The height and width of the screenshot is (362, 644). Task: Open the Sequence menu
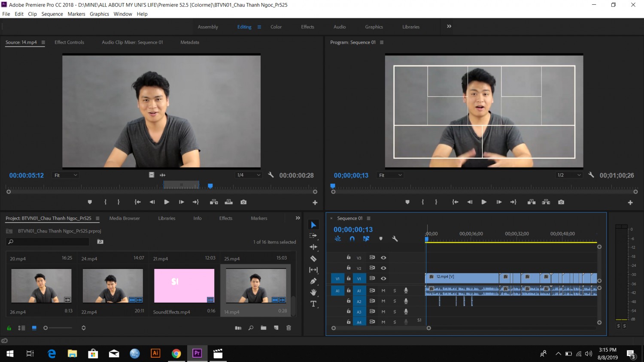(52, 14)
